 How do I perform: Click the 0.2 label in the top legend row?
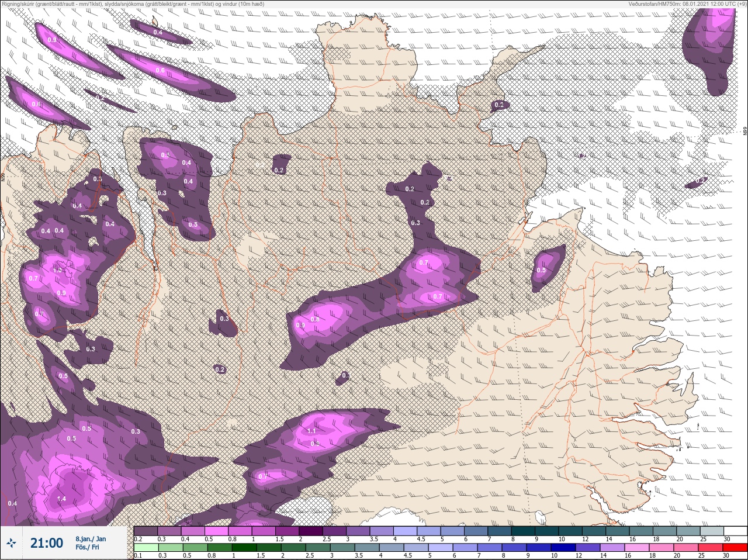(138, 539)
